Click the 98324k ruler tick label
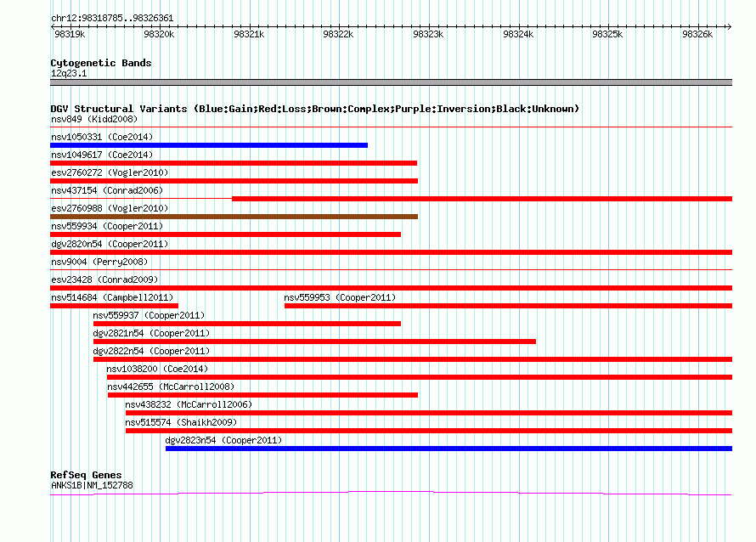756x542 pixels. point(518,34)
